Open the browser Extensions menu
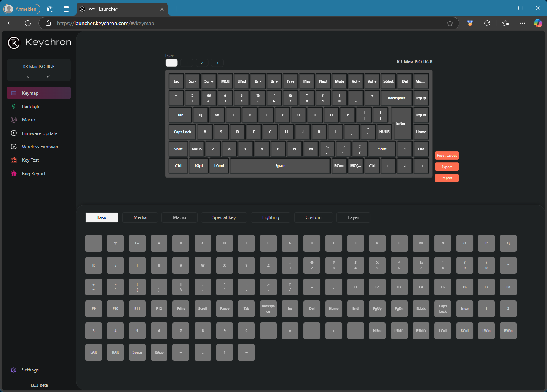 pos(487,23)
